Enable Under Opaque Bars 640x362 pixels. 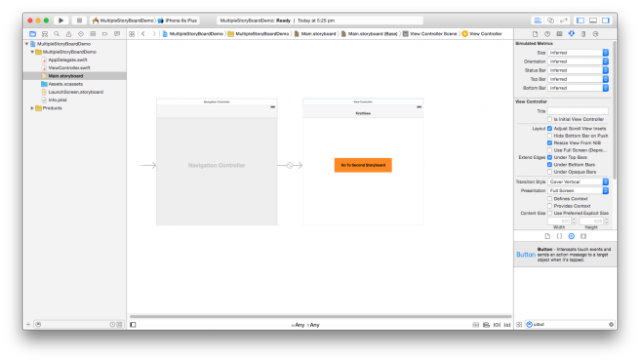click(x=550, y=172)
